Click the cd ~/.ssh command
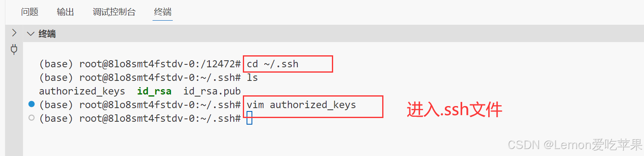The height and width of the screenshot is (156, 644). tap(273, 64)
